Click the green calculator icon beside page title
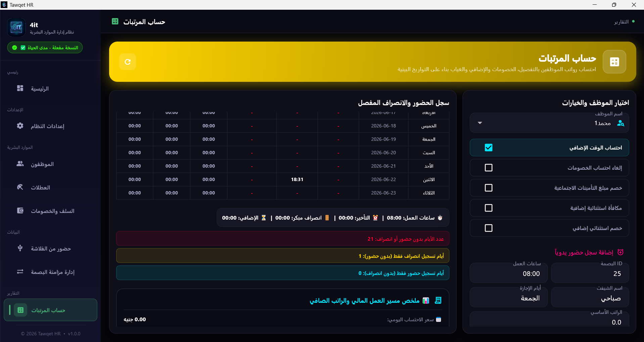 tap(115, 21)
